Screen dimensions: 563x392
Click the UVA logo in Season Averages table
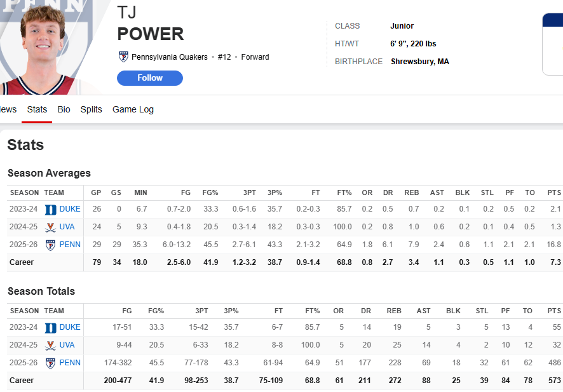click(x=50, y=227)
